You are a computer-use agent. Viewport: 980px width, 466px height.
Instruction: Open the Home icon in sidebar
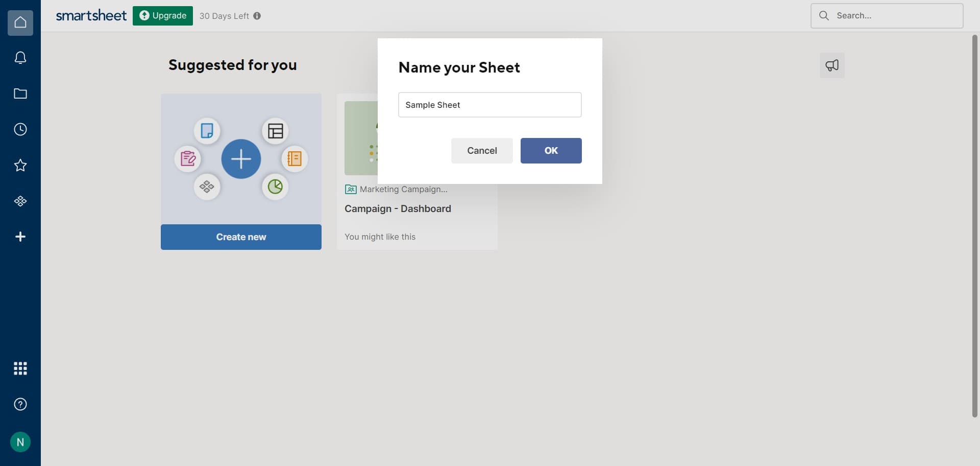[20, 22]
